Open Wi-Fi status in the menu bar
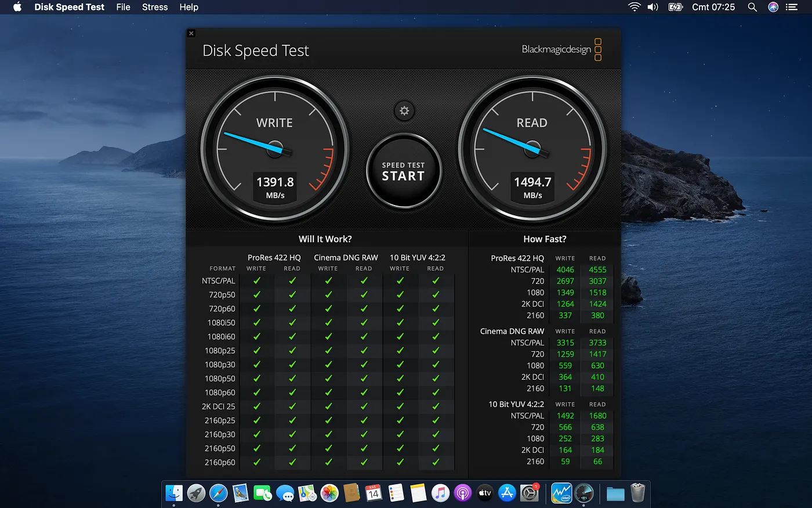The width and height of the screenshot is (812, 508). 635,7
